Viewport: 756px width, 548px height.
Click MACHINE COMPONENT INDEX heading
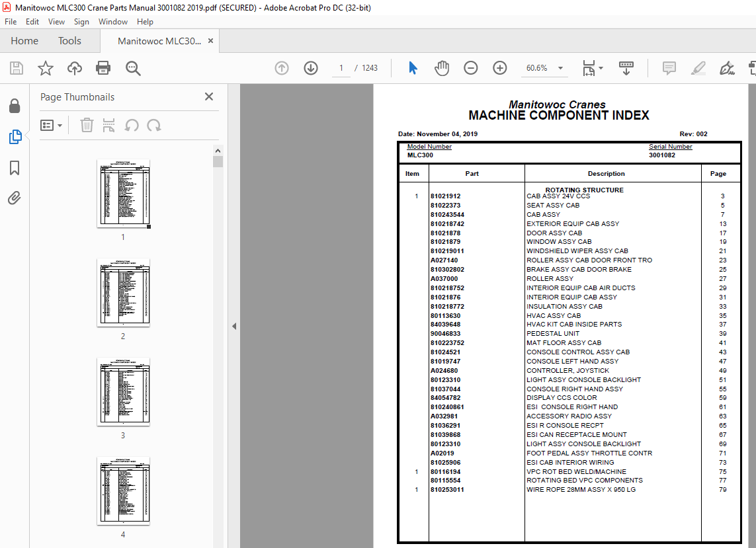pyautogui.click(x=559, y=115)
